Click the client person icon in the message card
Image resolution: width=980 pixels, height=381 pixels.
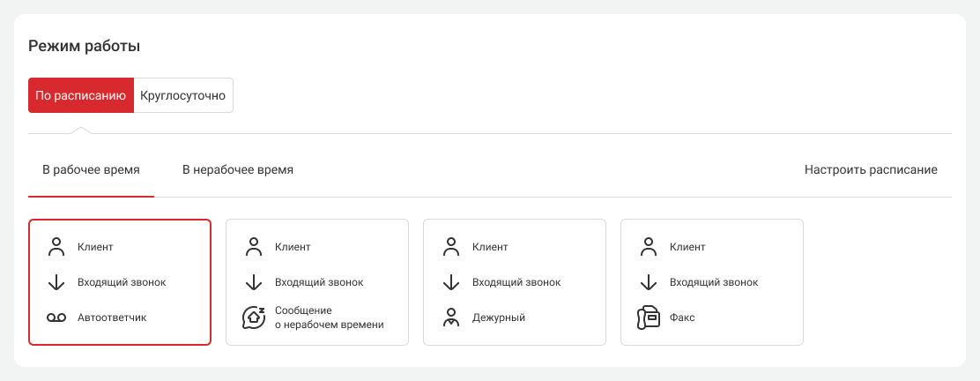254,247
